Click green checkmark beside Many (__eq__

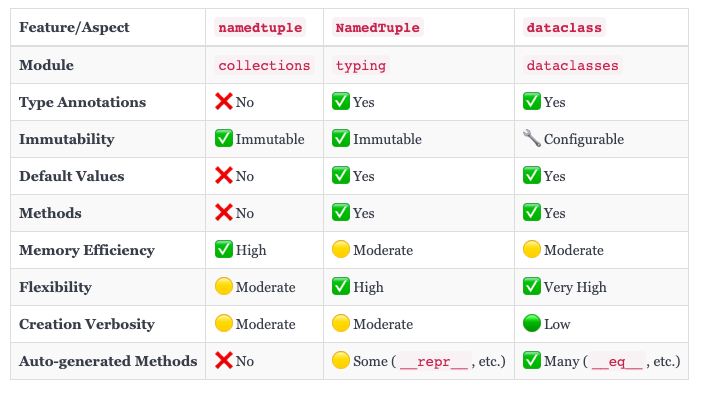point(531,360)
